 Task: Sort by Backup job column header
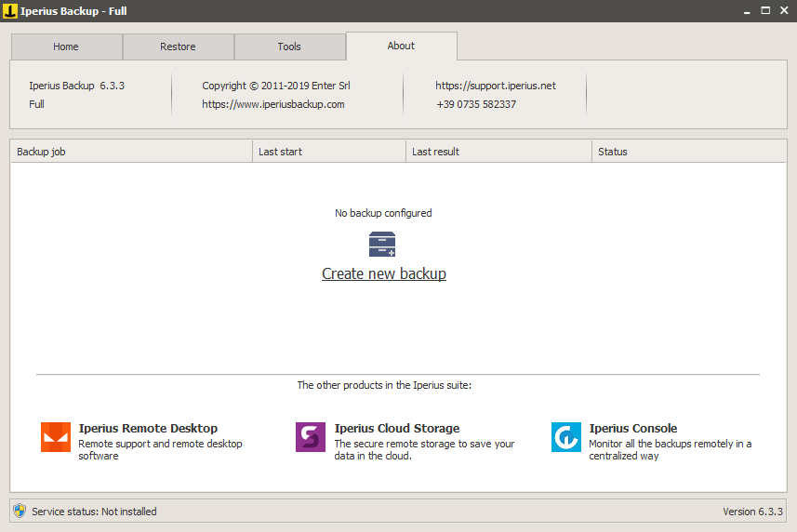click(131, 152)
